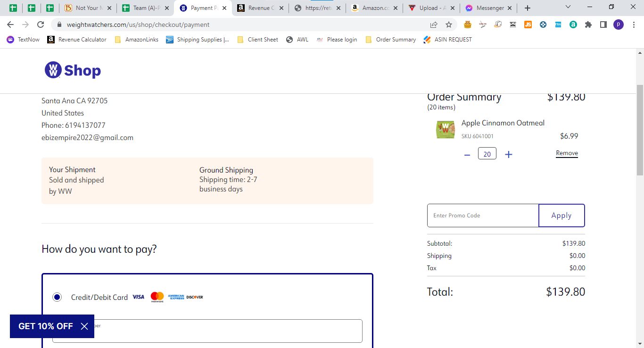This screenshot has width=644, height=348.
Task: Click the site lock icon in address bar
Action: [59, 25]
